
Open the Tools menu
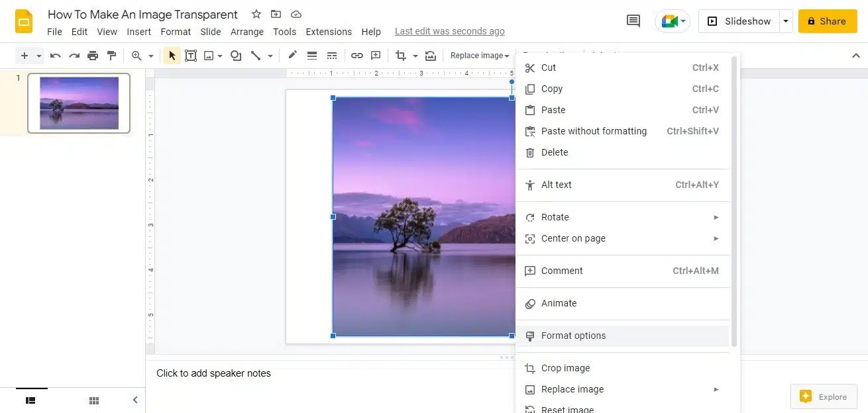point(285,32)
